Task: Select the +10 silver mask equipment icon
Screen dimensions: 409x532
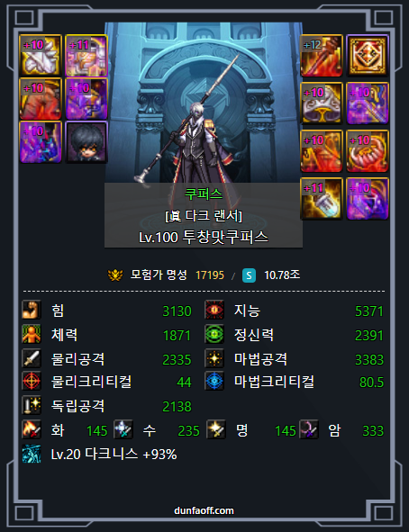Action: 321,104
